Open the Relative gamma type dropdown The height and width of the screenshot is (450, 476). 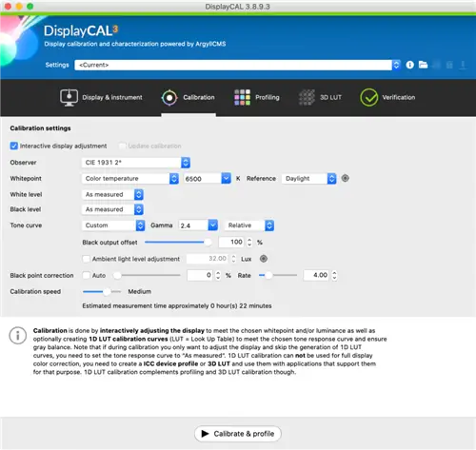[x=249, y=225]
